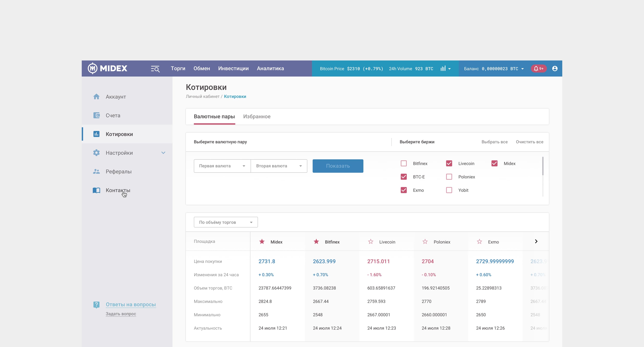Click the question mark help icon
The height and width of the screenshot is (347, 644).
coord(96,305)
